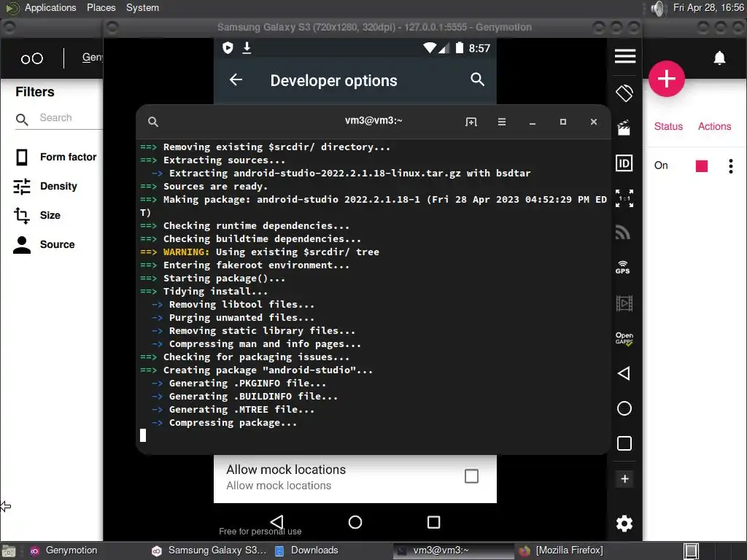Screen dimensions: 747x560
Task: Switch to Samsung Galaxy S3 window in taskbar
Action: coord(209,551)
